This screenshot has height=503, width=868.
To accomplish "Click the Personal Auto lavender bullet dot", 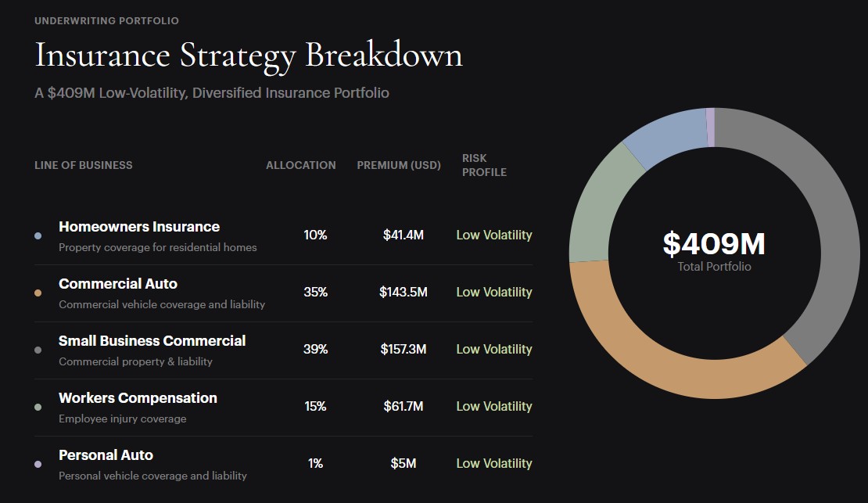I will pyautogui.click(x=38, y=464).
